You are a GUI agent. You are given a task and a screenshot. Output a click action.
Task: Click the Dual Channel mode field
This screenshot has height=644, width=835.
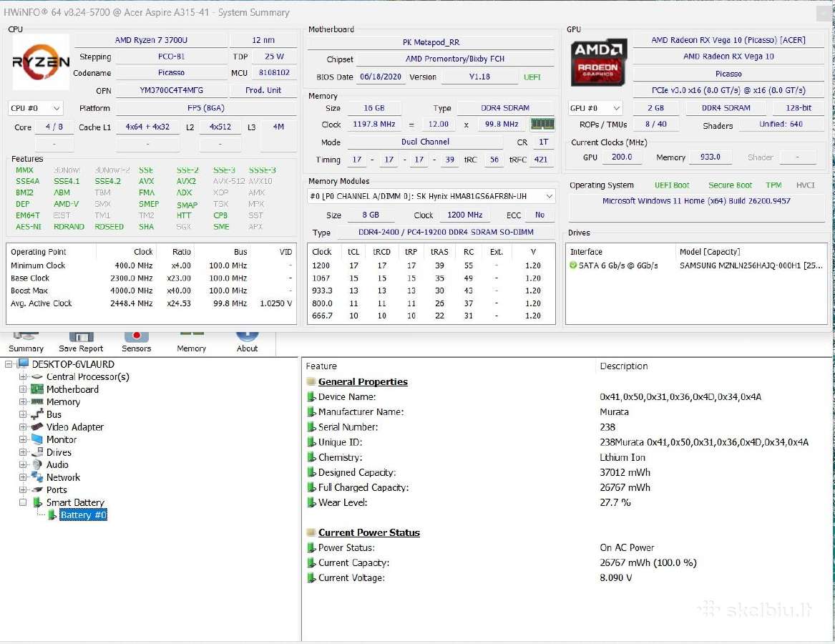pos(425,142)
